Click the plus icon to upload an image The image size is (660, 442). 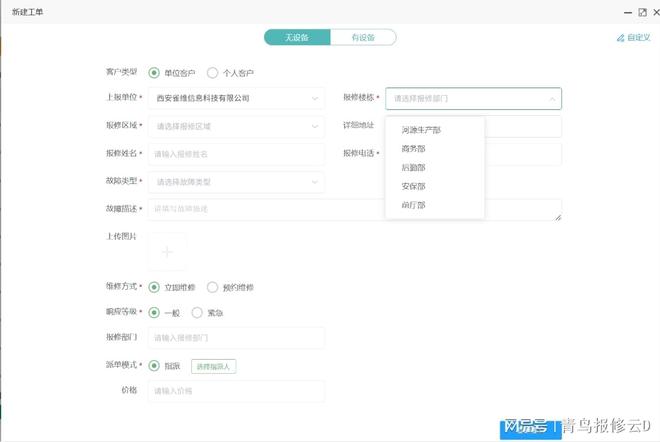167,251
